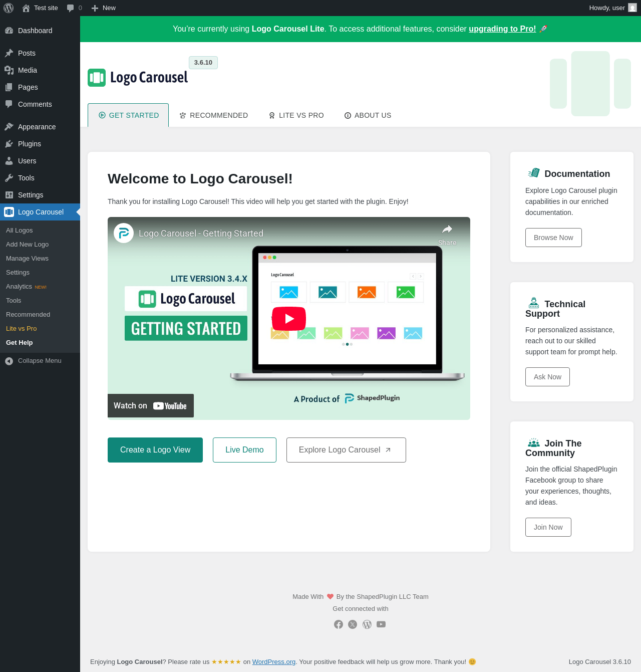
Task: Click the Posts pushpin icon
Action: (x=9, y=53)
